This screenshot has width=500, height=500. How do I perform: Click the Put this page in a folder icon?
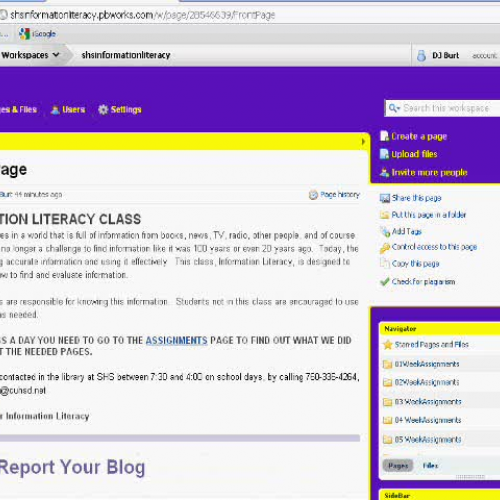pyautogui.click(x=385, y=215)
